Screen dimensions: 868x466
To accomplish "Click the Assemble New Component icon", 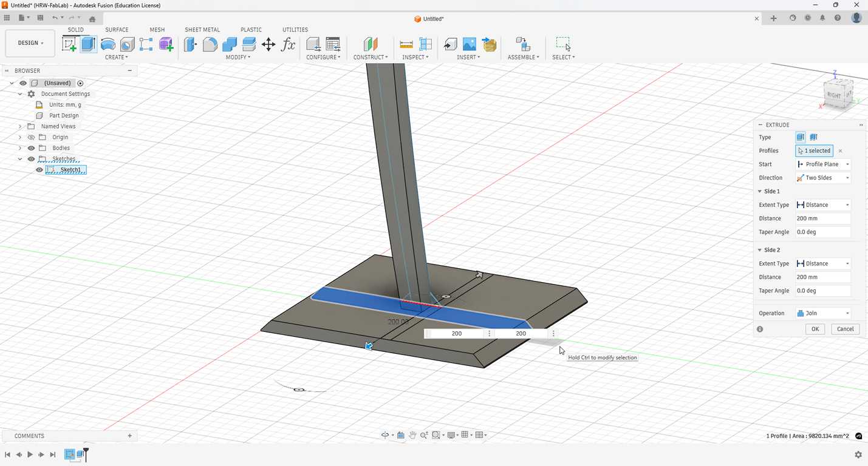I will tap(522, 44).
